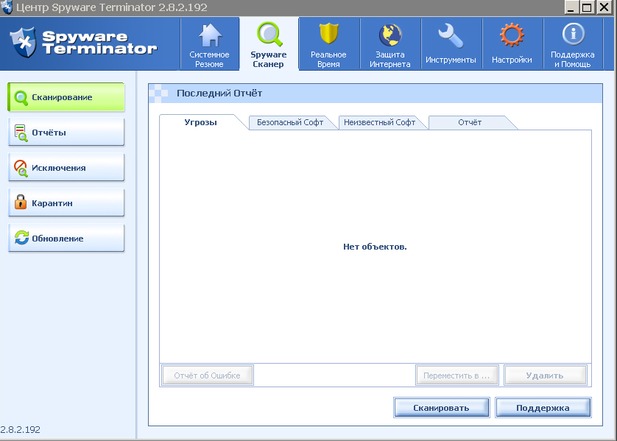Open Исключения in the sidebar
This screenshot has width=617, height=441.
66,168
